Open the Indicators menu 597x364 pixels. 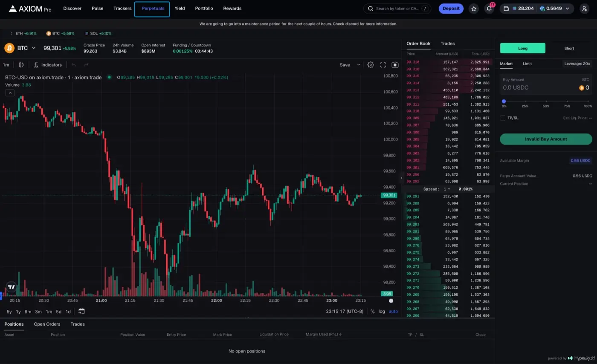[x=48, y=65]
